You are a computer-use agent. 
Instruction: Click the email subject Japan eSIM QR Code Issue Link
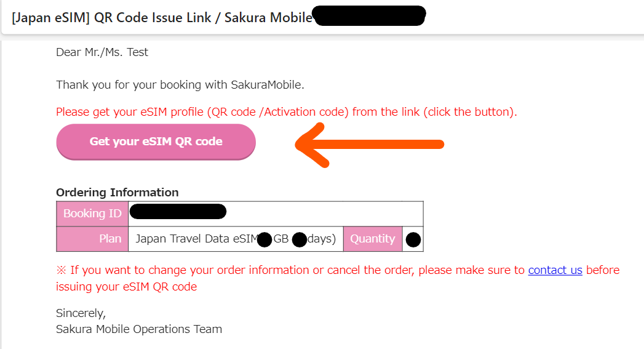[x=162, y=18]
